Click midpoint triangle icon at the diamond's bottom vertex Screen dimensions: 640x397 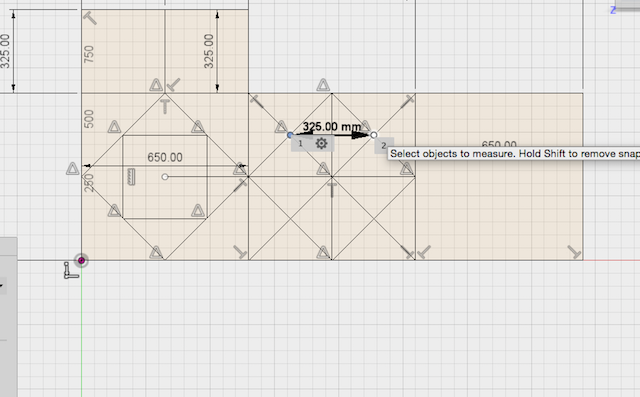[x=156, y=253]
